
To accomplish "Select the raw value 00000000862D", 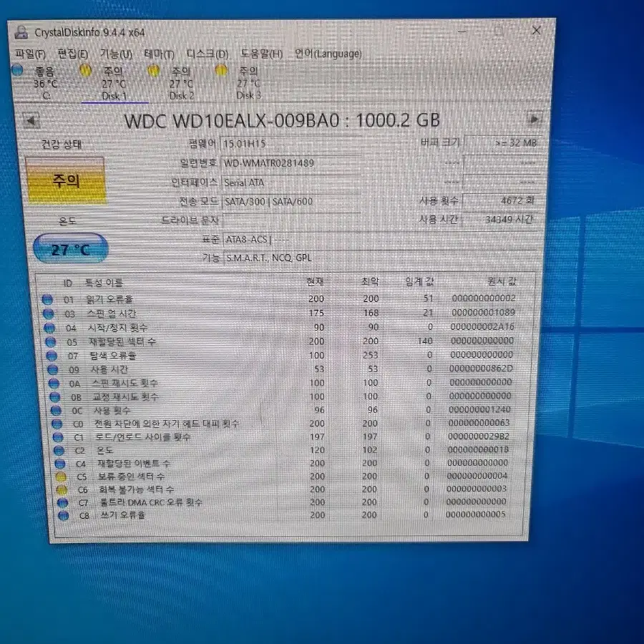I will [481, 369].
